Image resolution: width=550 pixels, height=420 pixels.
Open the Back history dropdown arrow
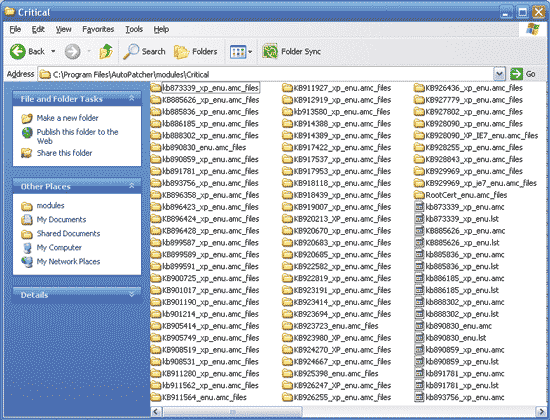53,52
